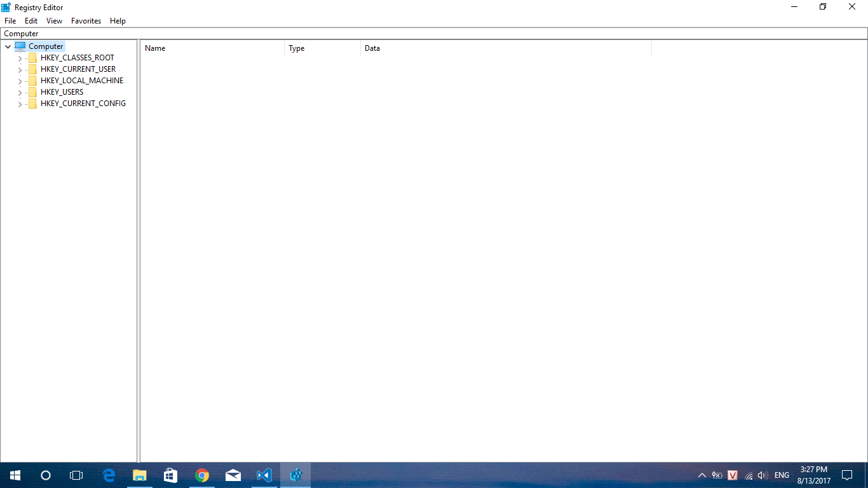Open the Action Center notifications icon
Screen dimensions: 868x488
coord(847,475)
